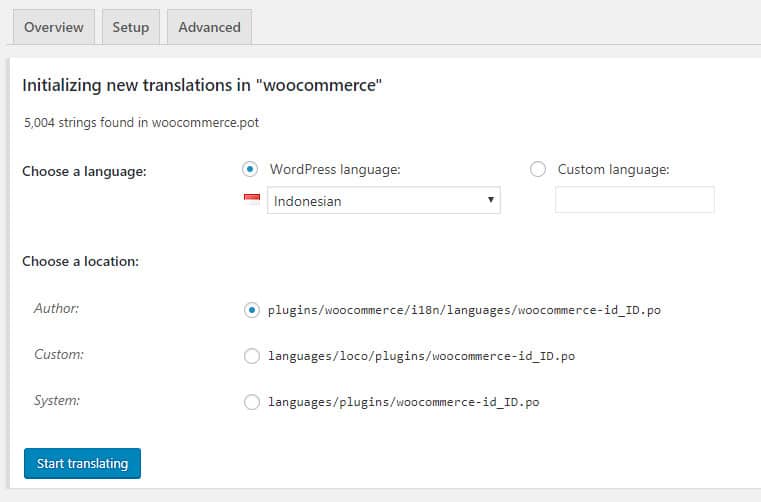The height and width of the screenshot is (502, 761).
Task: Click the Indonesian flag icon
Action: click(252, 199)
